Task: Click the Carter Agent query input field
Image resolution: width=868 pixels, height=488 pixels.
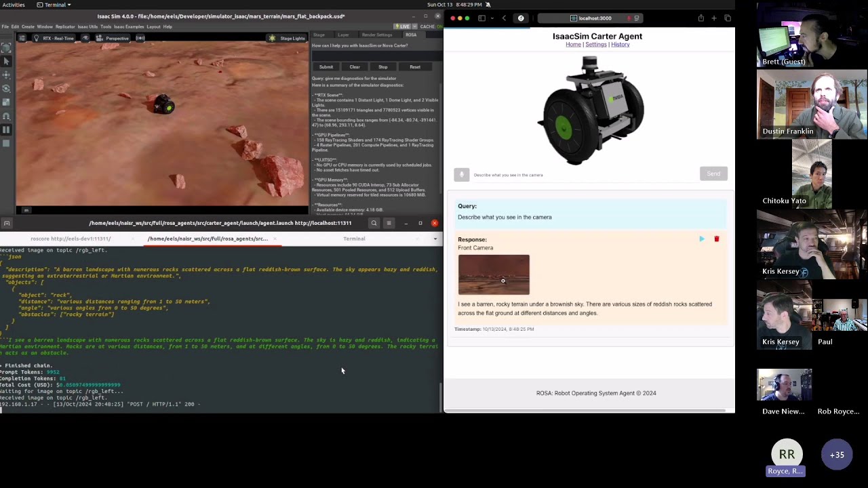Action: point(585,175)
